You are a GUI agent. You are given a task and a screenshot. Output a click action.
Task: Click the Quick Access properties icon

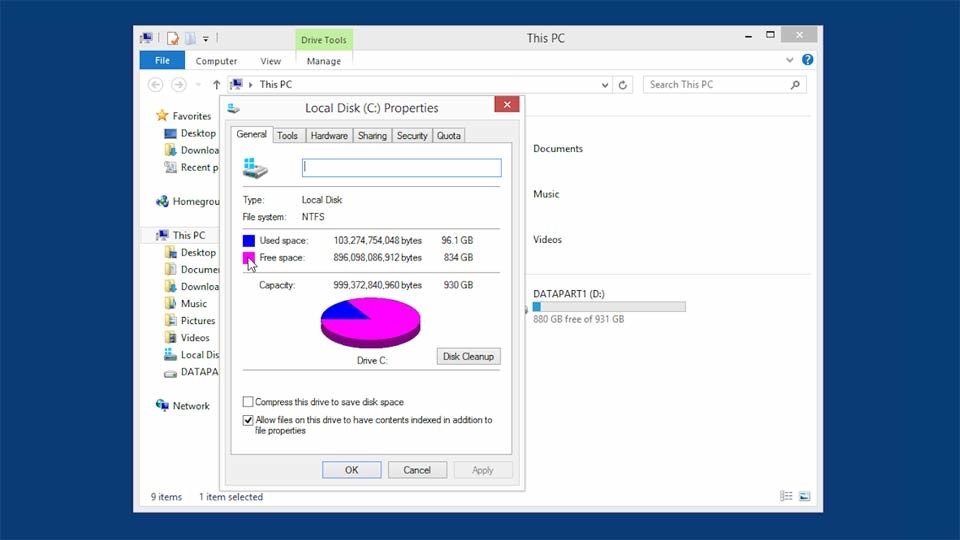173,39
